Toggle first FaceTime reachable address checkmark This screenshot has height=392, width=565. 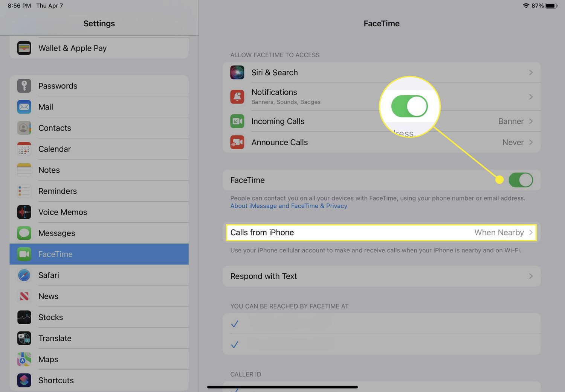tap(235, 324)
